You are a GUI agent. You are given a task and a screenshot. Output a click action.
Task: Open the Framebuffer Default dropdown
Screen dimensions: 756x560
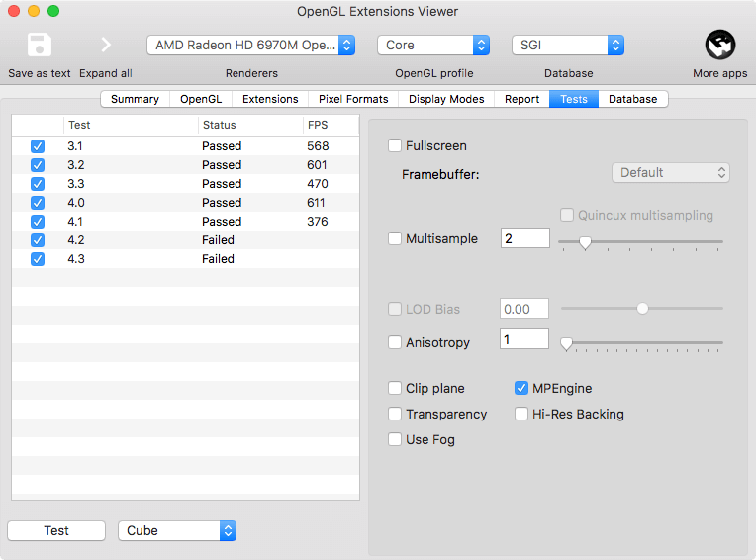tap(671, 172)
